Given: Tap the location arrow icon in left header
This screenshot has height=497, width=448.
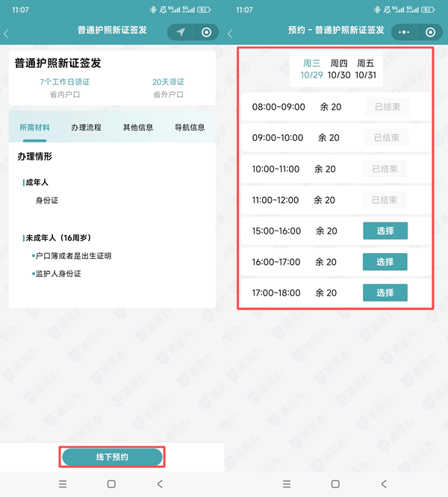Looking at the screenshot, I should [181, 32].
